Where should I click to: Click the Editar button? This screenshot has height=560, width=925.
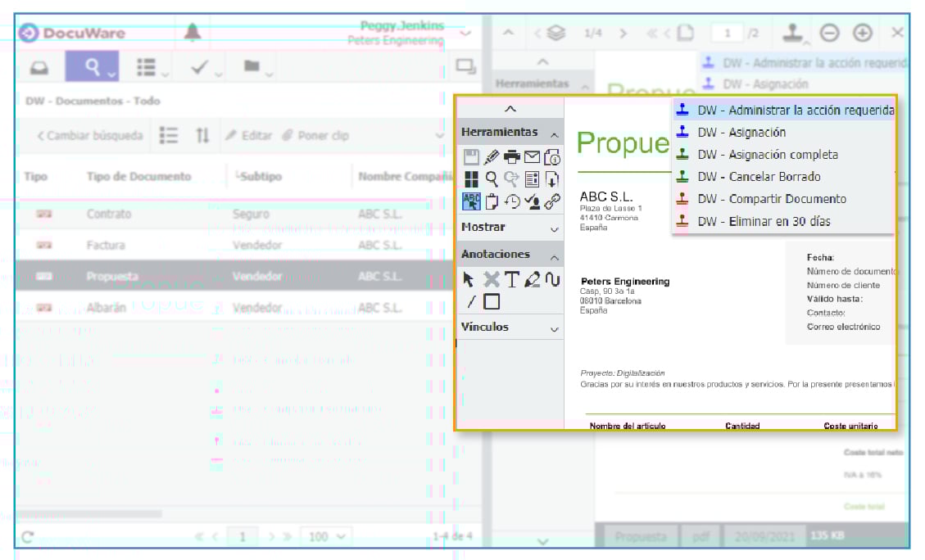pyautogui.click(x=249, y=136)
